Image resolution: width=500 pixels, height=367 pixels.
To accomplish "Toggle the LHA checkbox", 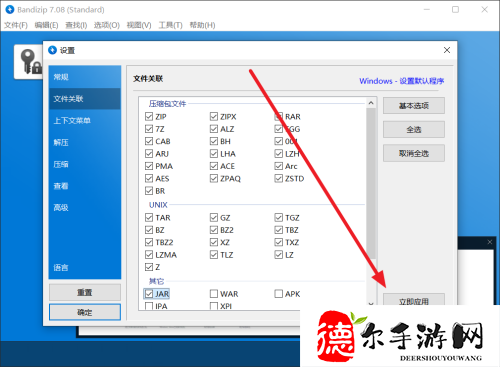I will [214, 153].
